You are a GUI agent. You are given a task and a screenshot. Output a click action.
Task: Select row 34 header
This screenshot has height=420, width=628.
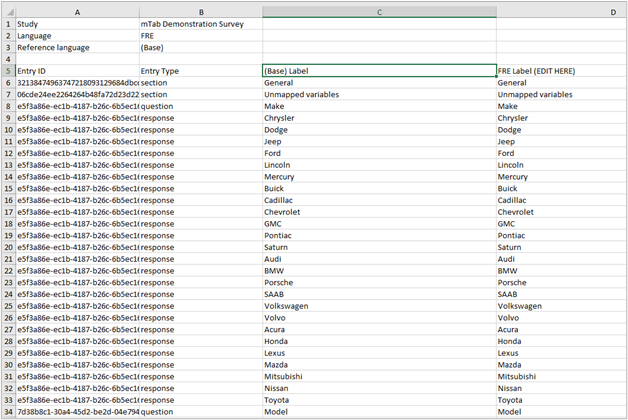(x=8, y=412)
